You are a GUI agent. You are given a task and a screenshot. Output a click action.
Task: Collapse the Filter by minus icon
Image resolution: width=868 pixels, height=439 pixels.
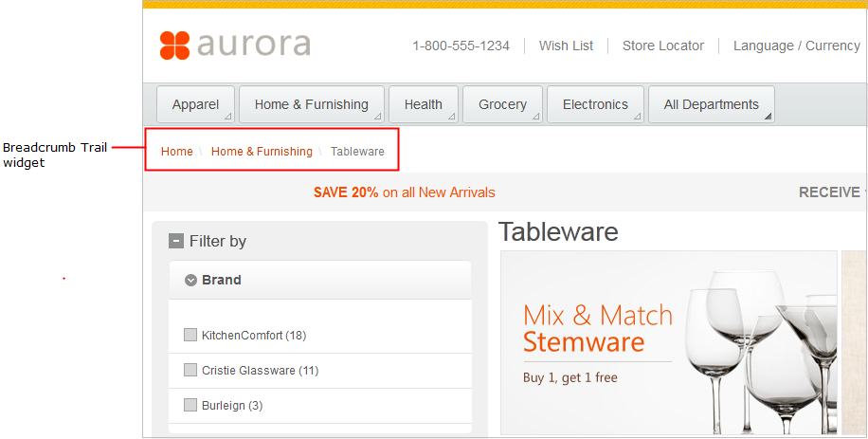176,242
